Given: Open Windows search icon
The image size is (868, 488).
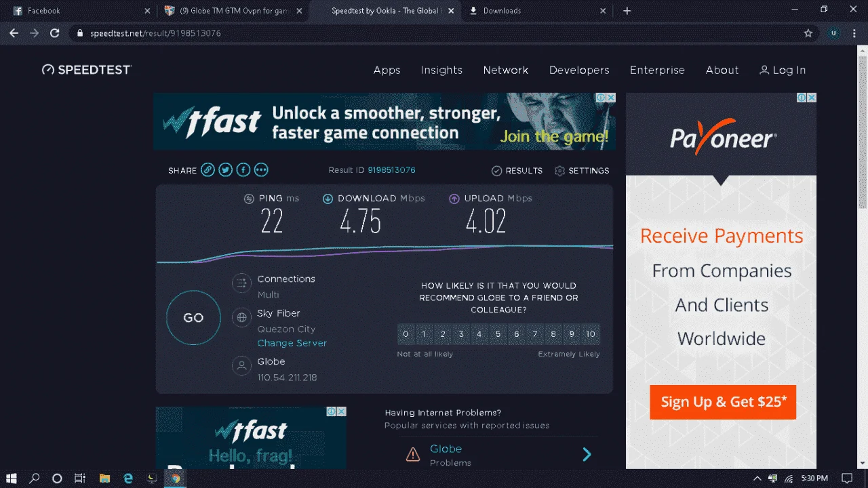Looking at the screenshot, I should pyautogui.click(x=35, y=478).
